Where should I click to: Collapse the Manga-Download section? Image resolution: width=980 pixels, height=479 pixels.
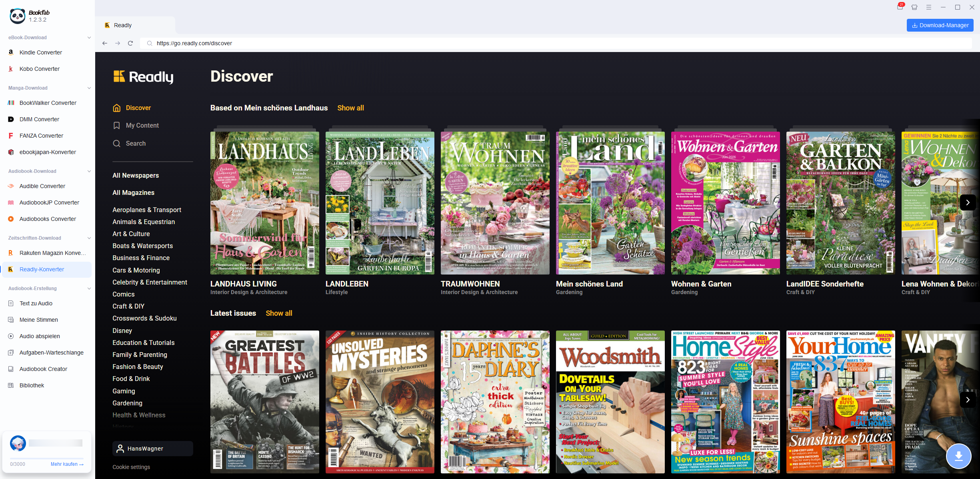coord(89,88)
